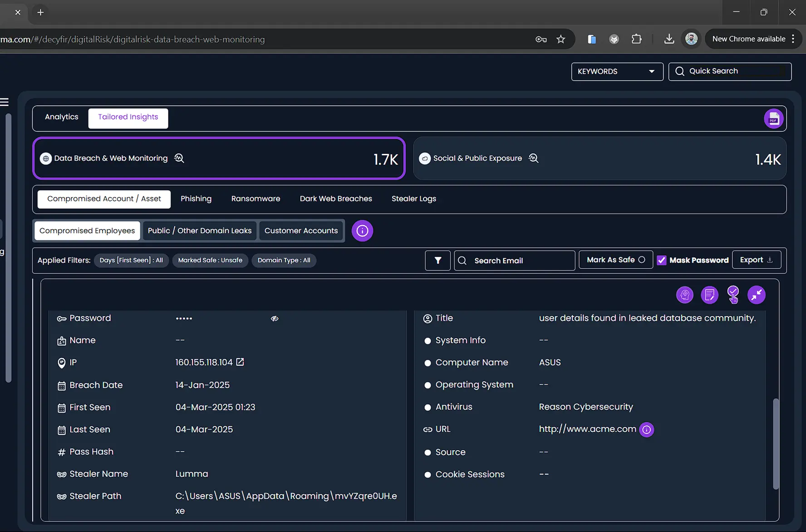The width and height of the screenshot is (806, 532).
Task: Click the trend search icon beside Social & Public Exposure
Action: coord(534,158)
